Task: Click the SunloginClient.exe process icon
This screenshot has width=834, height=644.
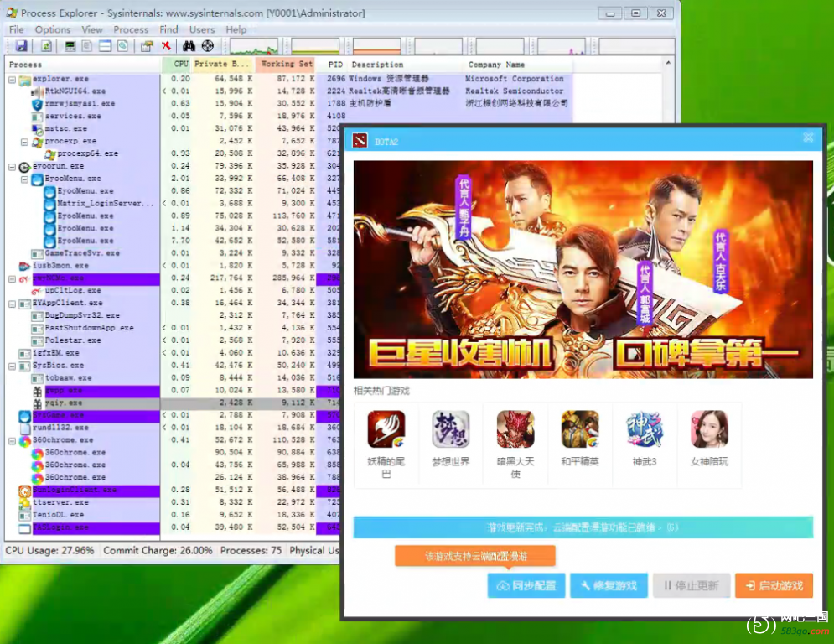Action: tap(24, 491)
